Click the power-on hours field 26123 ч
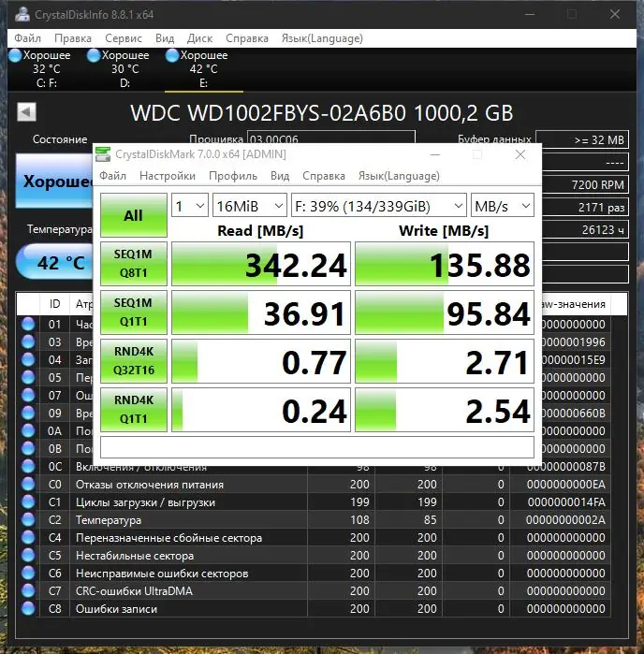This screenshot has width=644, height=654. (585, 229)
